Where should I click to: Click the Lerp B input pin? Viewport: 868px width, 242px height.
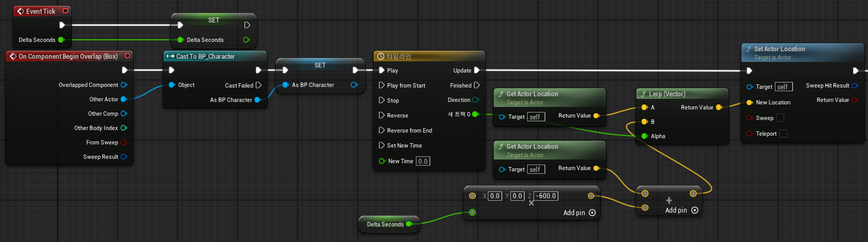[644, 121]
